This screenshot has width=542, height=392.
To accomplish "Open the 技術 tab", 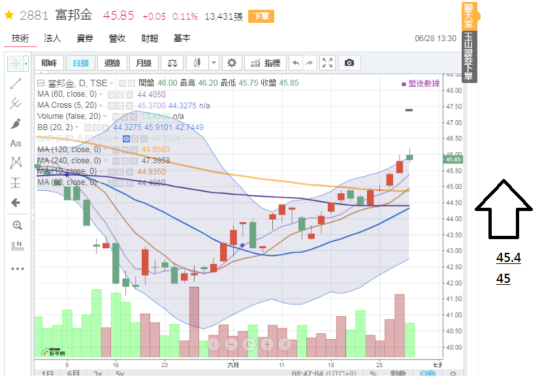I will click(20, 38).
